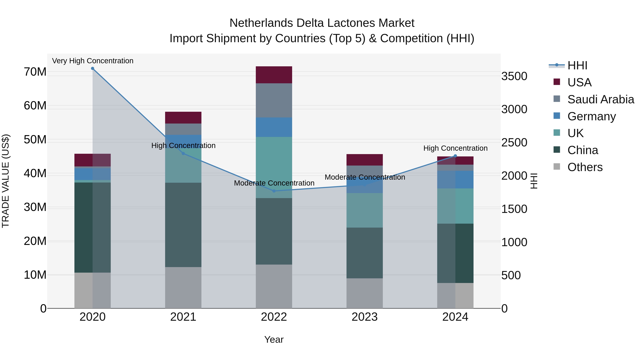
Task: Click 'Moderate Concentration' label above 2023
Action: click(x=365, y=177)
